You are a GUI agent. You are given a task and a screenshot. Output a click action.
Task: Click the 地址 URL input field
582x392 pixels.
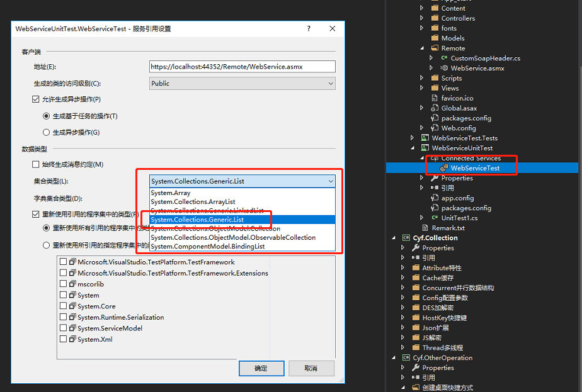243,67
